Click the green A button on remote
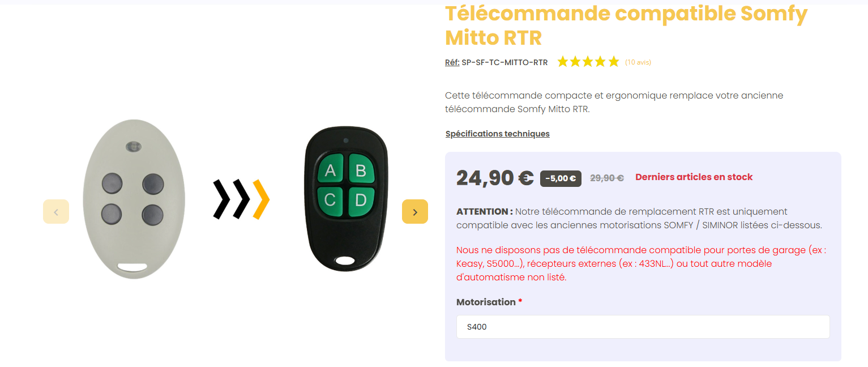The image size is (868, 367). [x=331, y=170]
